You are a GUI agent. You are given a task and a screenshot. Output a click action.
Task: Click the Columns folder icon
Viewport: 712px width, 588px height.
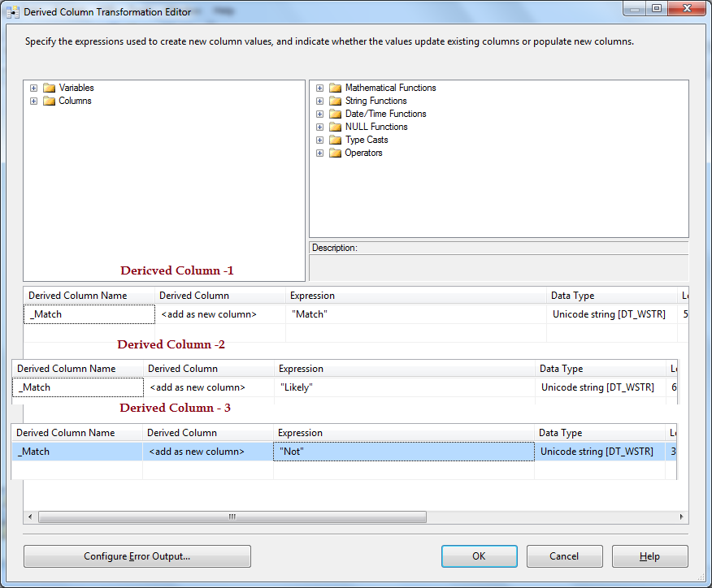pos(49,101)
